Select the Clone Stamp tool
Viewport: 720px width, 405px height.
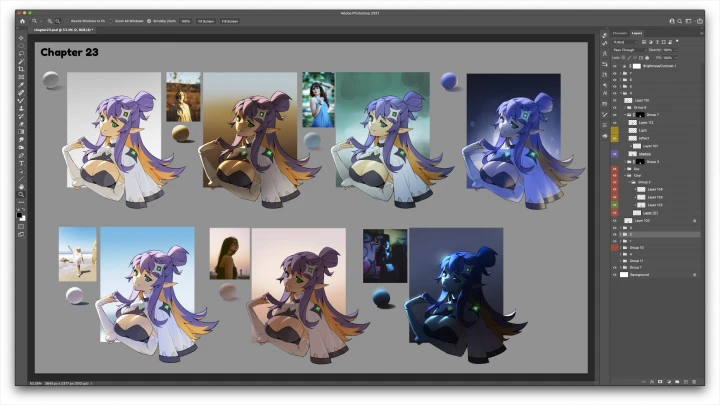click(21, 108)
